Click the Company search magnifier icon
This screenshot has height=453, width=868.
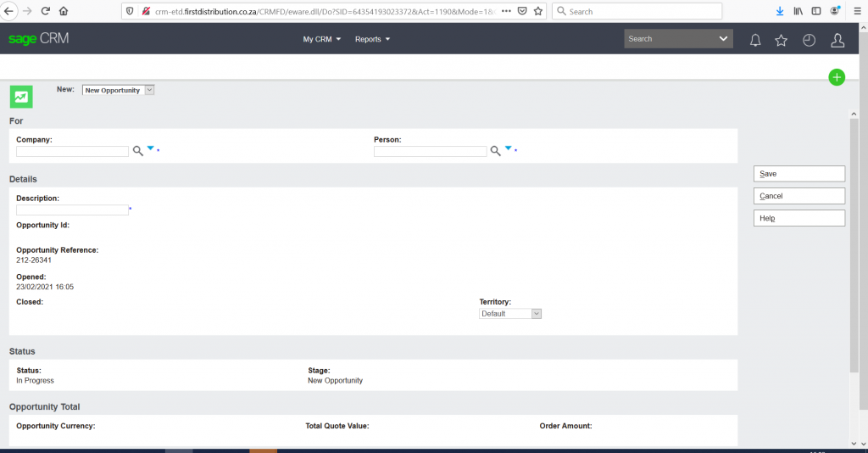point(137,151)
